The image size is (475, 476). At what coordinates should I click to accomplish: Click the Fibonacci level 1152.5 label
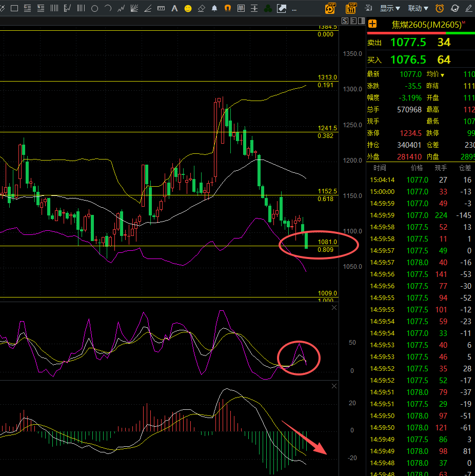tap(327, 191)
